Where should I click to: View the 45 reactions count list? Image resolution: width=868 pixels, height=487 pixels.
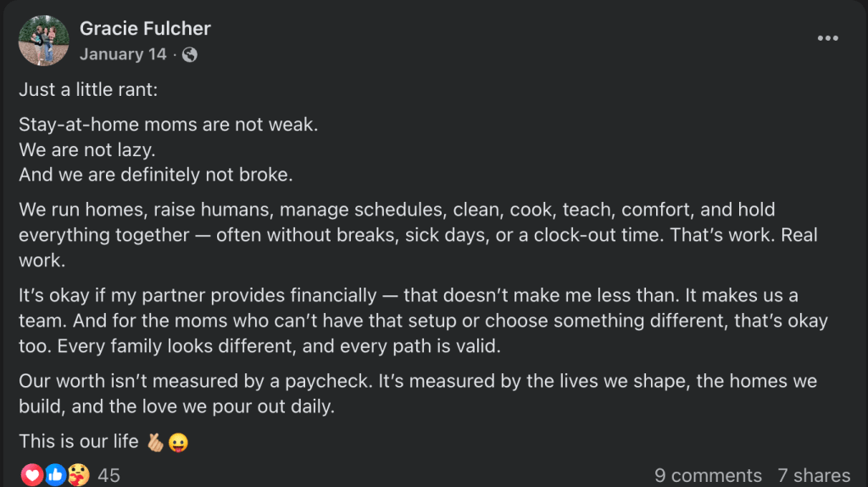tap(108, 475)
